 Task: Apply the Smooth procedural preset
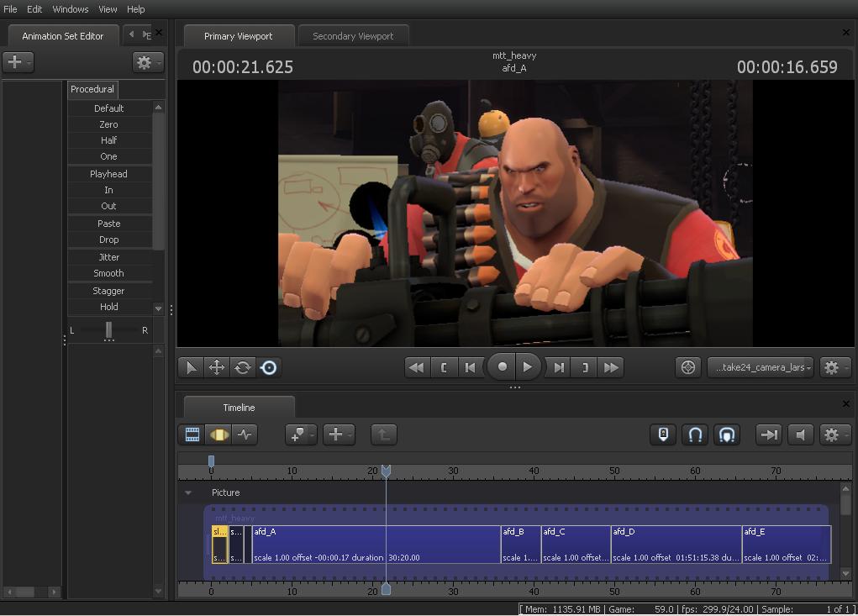(x=108, y=273)
